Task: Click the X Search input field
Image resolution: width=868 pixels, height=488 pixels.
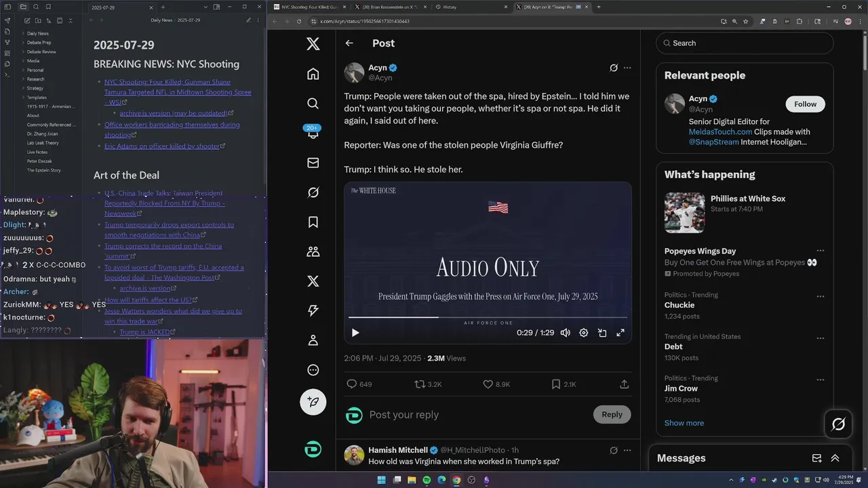Action: click(x=744, y=43)
